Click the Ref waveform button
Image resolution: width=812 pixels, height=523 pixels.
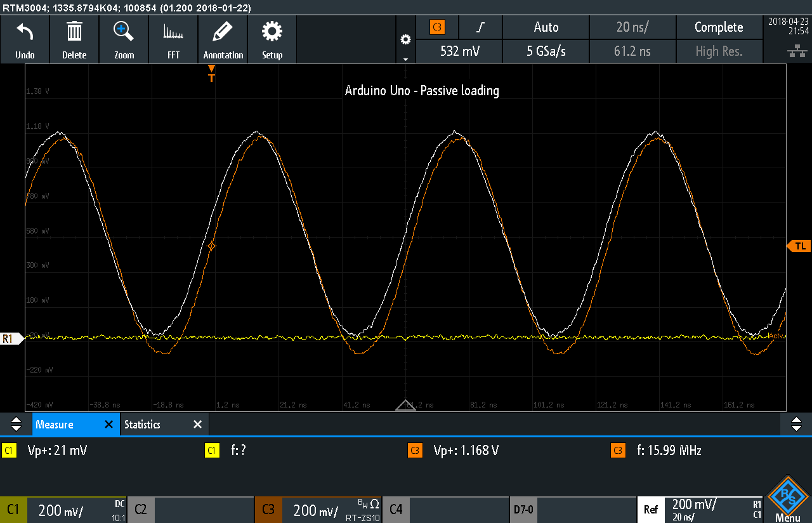[651, 510]
